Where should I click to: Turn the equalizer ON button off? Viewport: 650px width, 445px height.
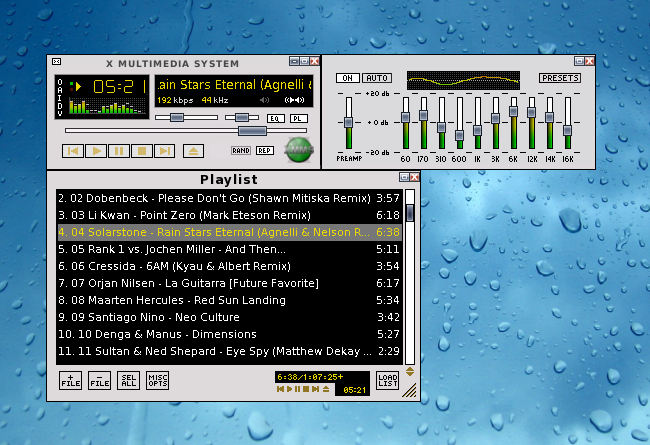tap(347, 78)
